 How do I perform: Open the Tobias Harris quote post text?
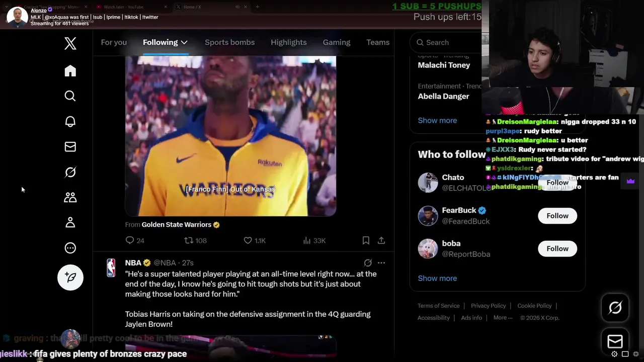(251, 299)
